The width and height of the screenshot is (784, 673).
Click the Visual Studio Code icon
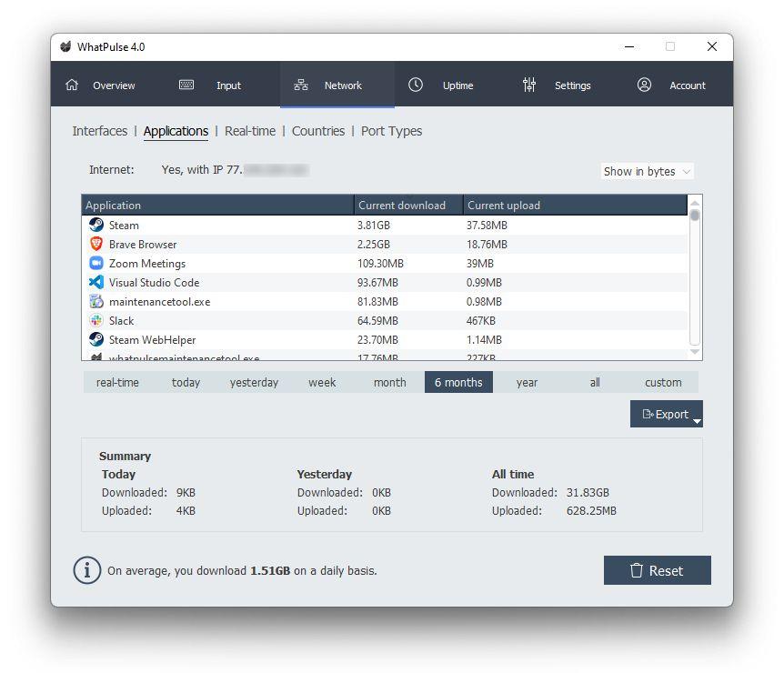pos(96,282)
